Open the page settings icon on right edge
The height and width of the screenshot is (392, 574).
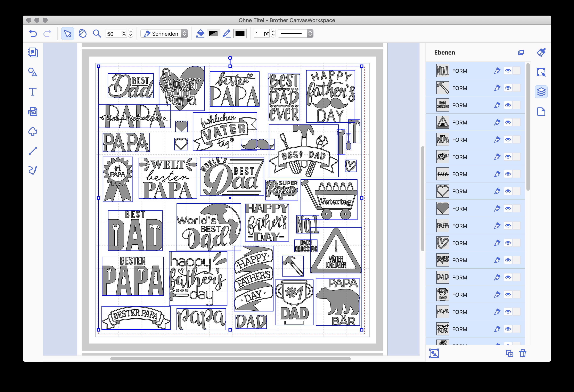click(x=541, y=112)
